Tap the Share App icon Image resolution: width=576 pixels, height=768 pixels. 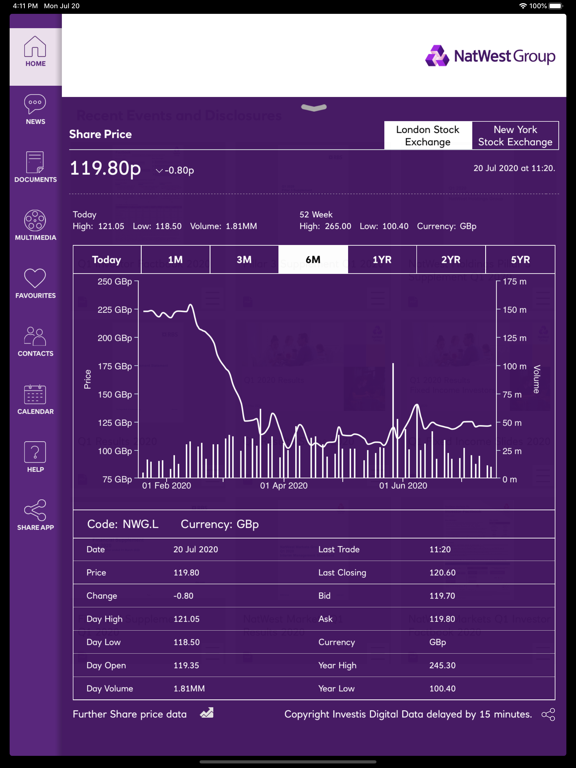tap(35, 510)
